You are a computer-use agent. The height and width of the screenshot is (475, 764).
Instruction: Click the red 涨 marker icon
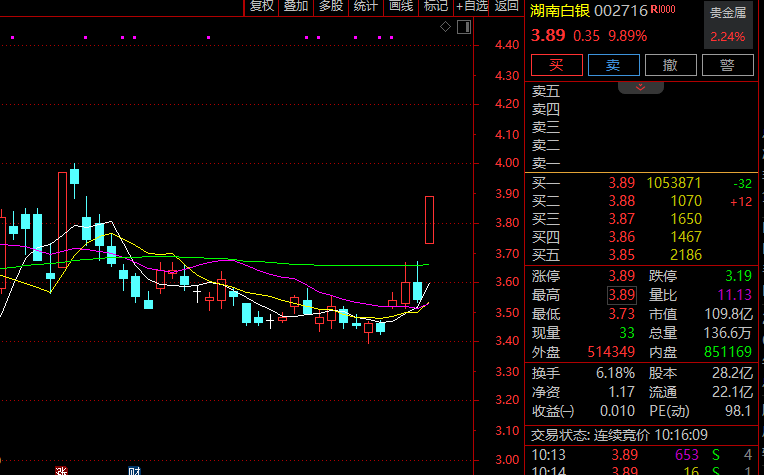[x=61, y=471]
